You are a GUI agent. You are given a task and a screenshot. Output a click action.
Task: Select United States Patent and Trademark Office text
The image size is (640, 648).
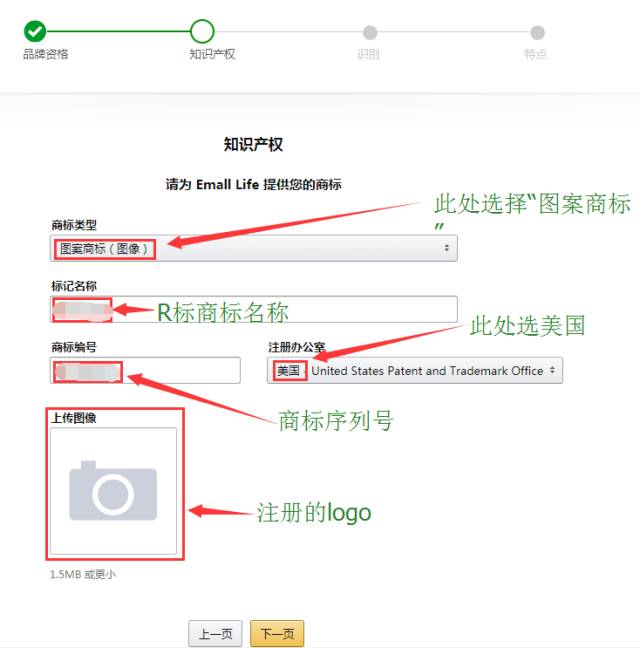[427, 371]
